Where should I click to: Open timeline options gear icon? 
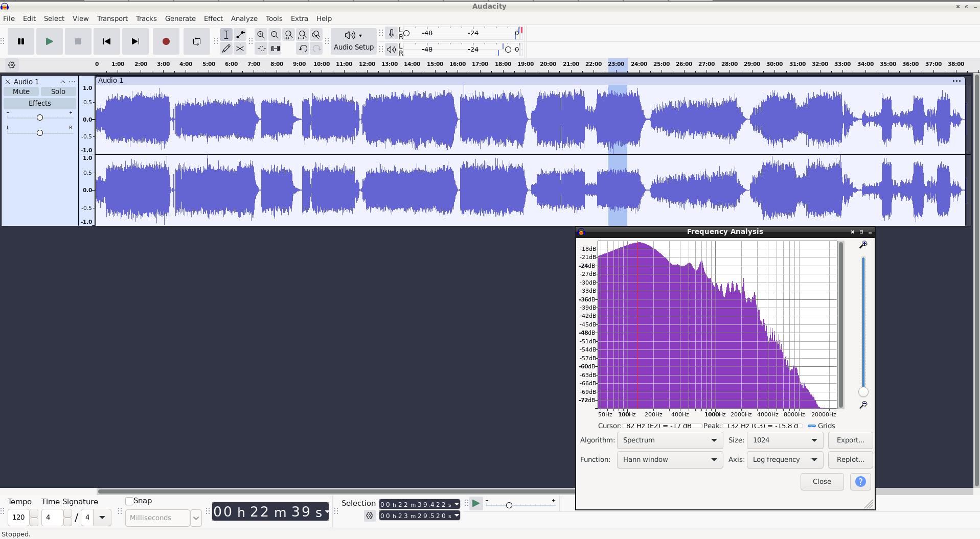point(12,65)
